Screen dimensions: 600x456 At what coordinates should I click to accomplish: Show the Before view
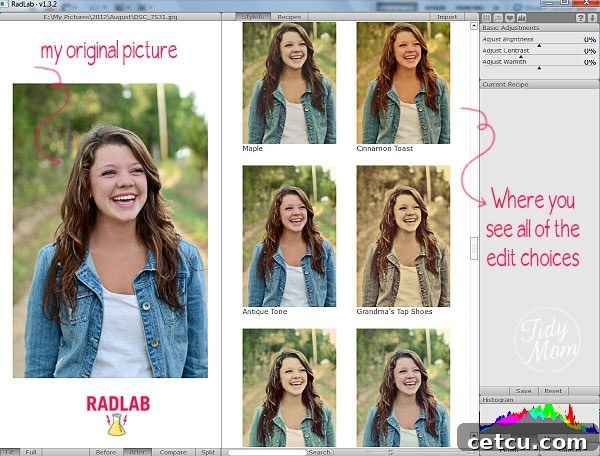(106, 452)
